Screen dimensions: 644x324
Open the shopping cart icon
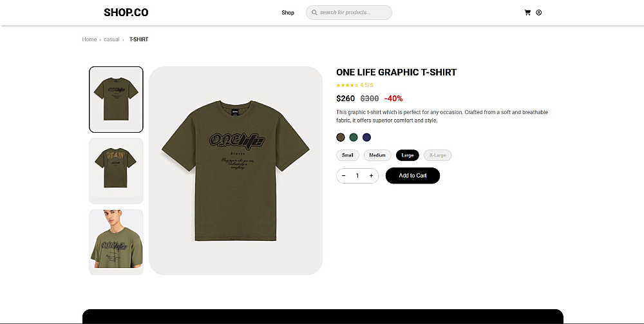[527, 12]
